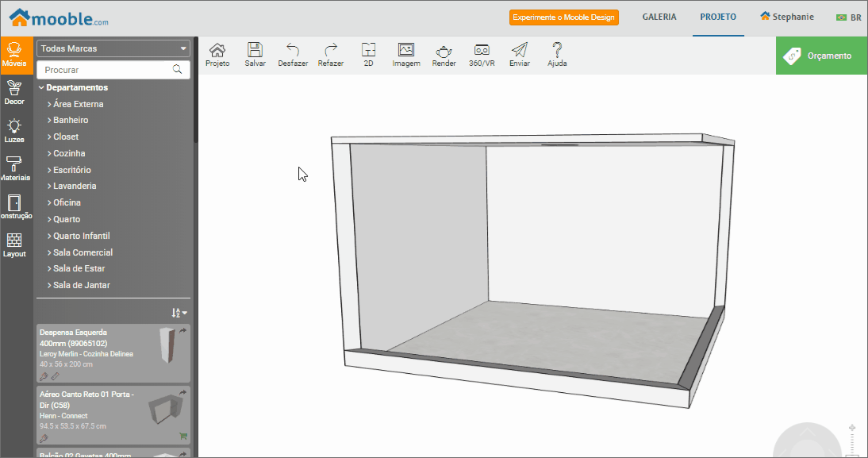The image size is (868, 458).
Task: Click Experimente o Mooble Design button
Action: (x=563, y=17)
